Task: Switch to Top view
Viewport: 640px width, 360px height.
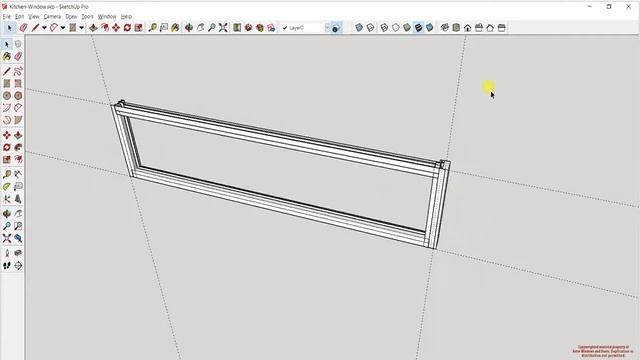Action: pyautogui.click(x=456, y=28)
